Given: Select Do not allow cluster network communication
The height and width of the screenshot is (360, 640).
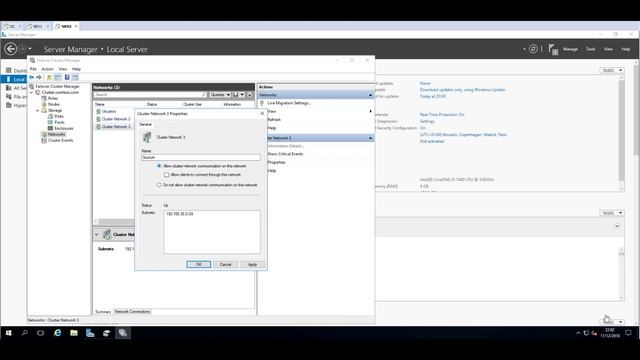Looking at the screenshot, I should [159, 185].
